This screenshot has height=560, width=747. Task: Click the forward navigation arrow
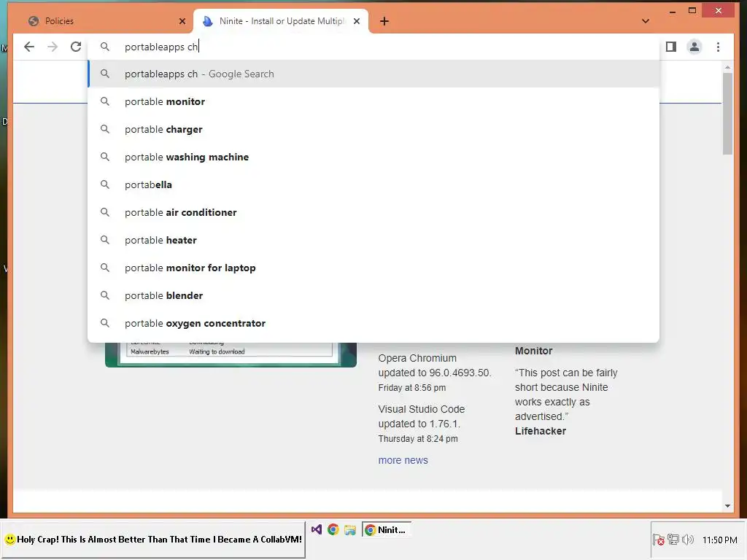pyautogui.click(x=53, y=47)
